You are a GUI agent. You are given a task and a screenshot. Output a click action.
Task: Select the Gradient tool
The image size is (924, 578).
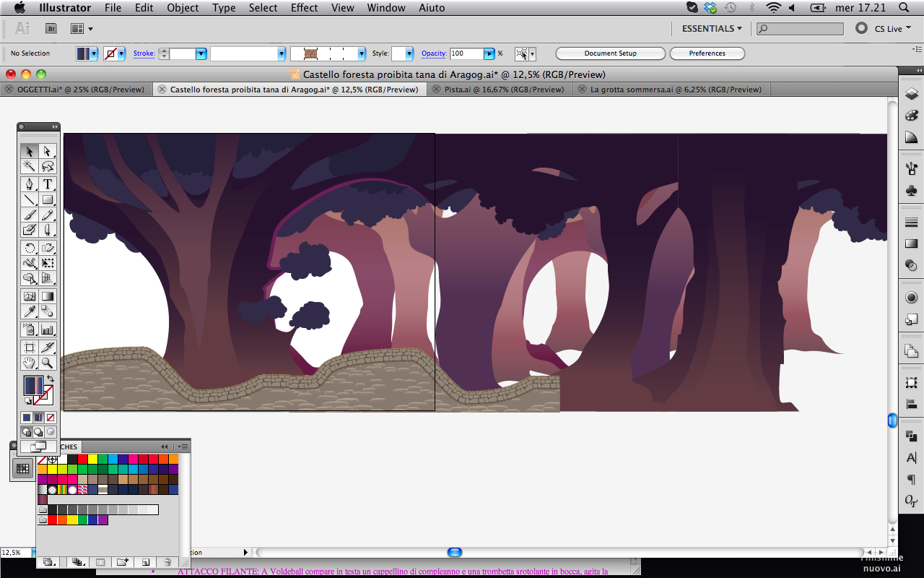pyautogui.click(x=48, y=296)
